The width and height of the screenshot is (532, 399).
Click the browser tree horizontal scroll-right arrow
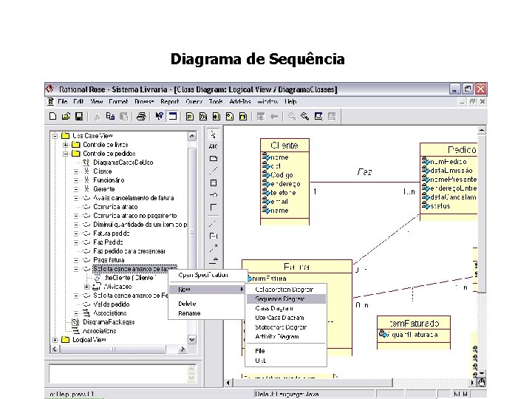coord(183,349)
